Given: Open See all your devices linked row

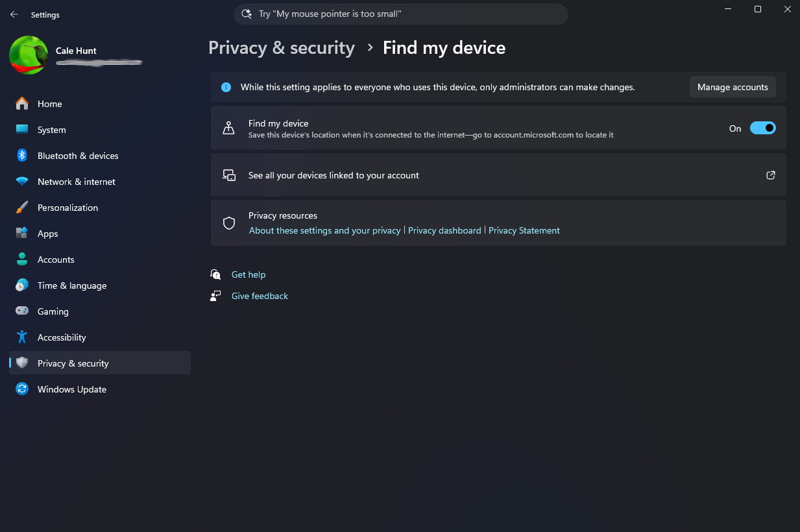Looking at the screenshot, I should [x=498, y=175].
